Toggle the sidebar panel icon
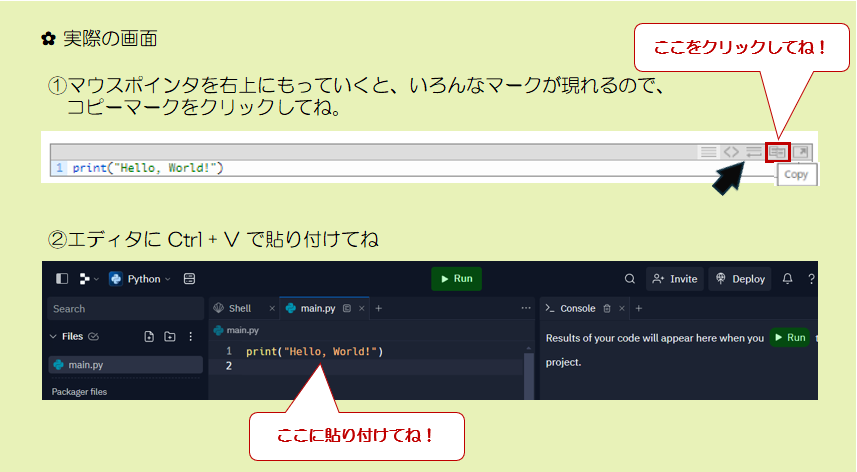857x472 pixels. point(62,279)
